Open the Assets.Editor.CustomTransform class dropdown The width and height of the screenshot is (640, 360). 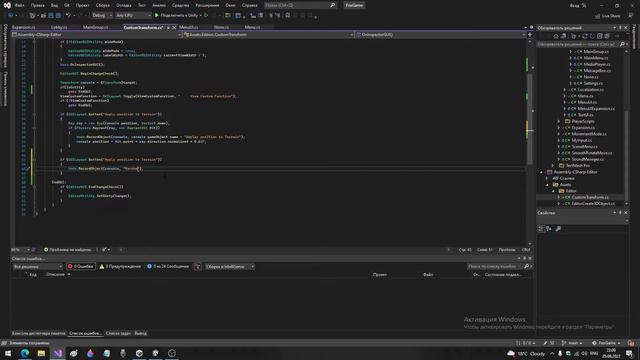[269, 35]
